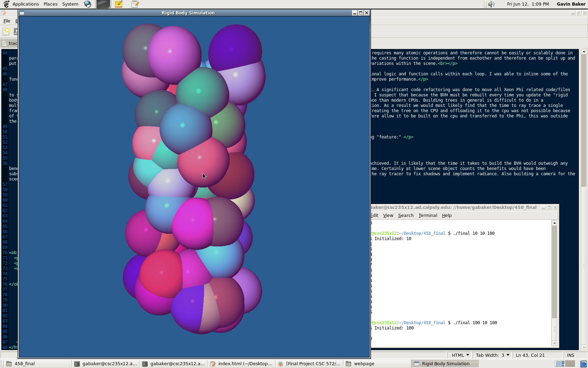This screenshot has height=368, width=588.
Task: Open Rigid Body Simulation window menu icon
Action: [x=22, y=13]
